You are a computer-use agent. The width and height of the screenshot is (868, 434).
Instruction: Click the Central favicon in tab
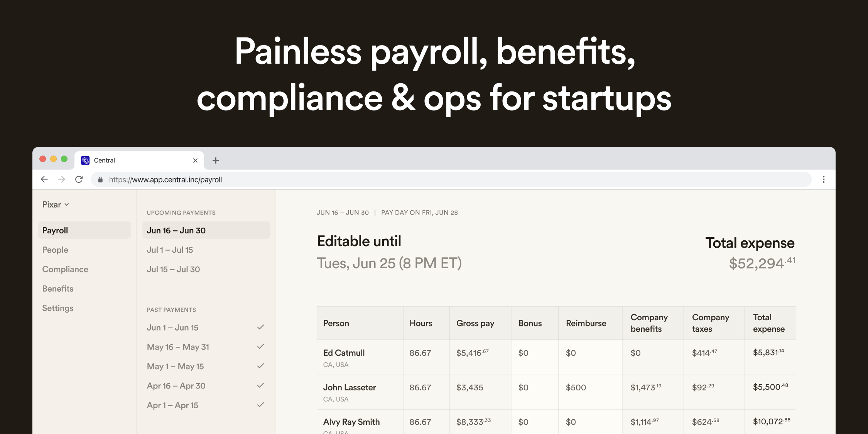85,160
